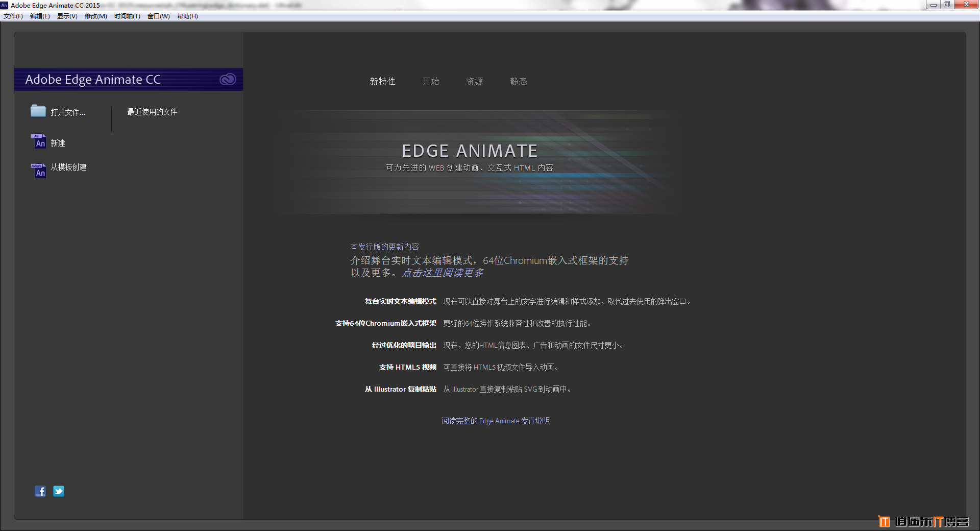Viewport: 980px width, 531px height.
Task: Open the 窗口(W) menu
Action: coord(158,16)
